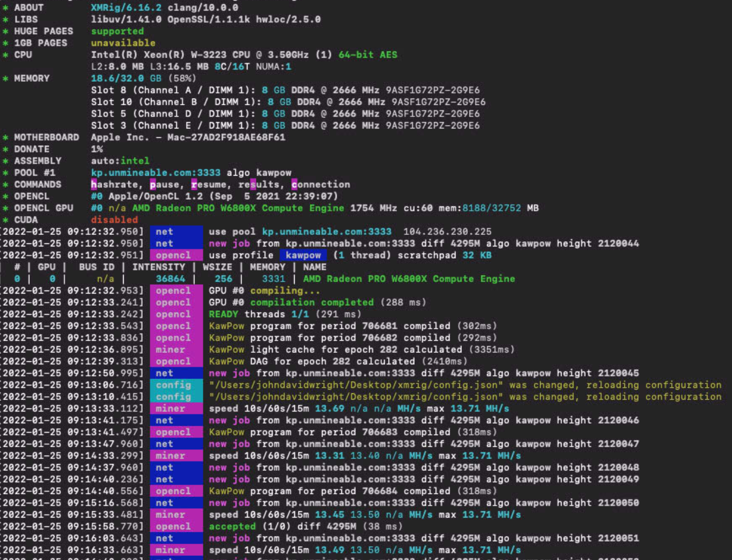Click the highlighted 'r' in resume command
The width and height of the screenshot is (732, 560).
point(194,185)
